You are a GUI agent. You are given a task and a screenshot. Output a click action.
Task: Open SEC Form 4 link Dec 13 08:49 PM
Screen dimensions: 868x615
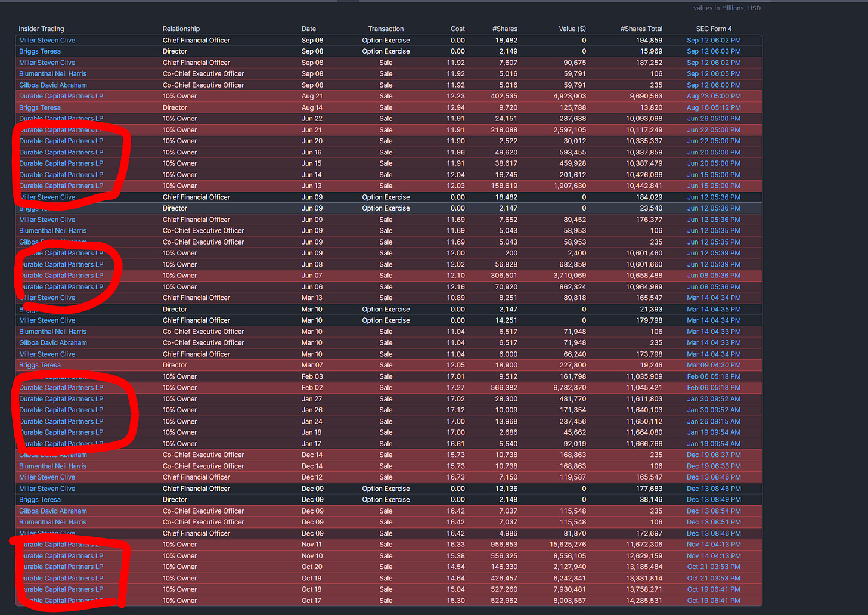coord(714,500)
